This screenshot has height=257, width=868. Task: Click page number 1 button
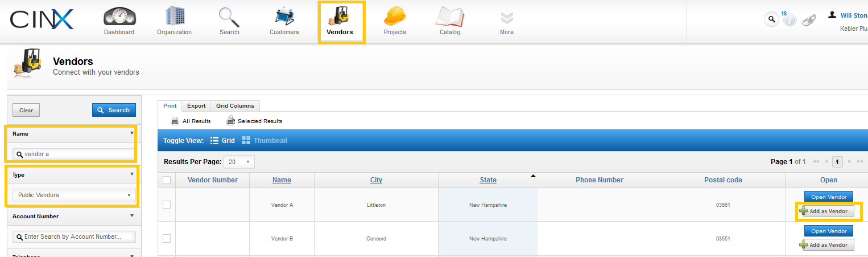tap(837, 162)
